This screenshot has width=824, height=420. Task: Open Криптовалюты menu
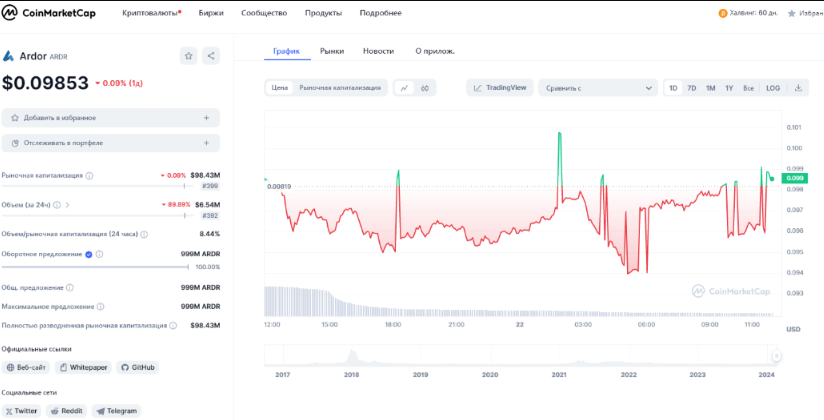[x=152, y=13]
